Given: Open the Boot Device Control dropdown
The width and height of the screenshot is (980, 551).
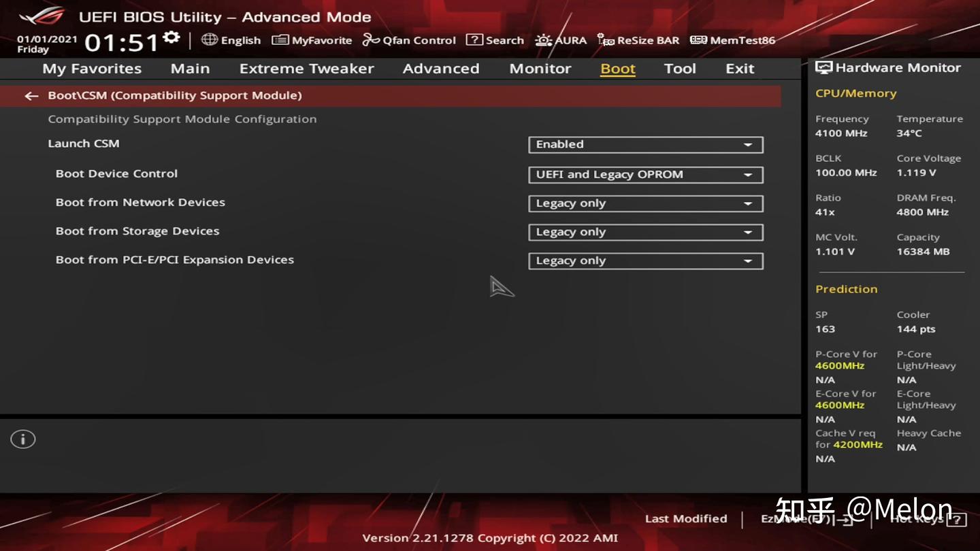Looking at the screenshot, I should (x=644, y=174).
